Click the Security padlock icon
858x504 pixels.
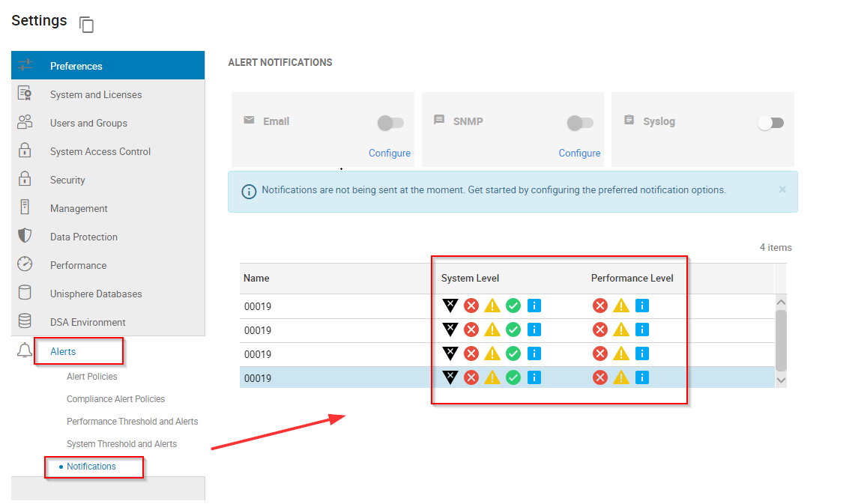click(x=25, y=179)
